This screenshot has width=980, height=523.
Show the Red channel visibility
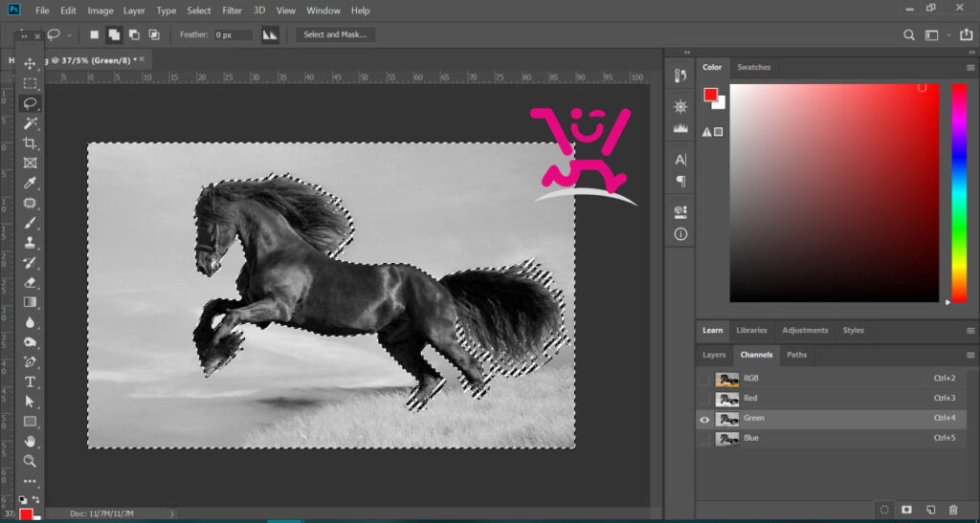pyautogui.click(x=704, y=399)
